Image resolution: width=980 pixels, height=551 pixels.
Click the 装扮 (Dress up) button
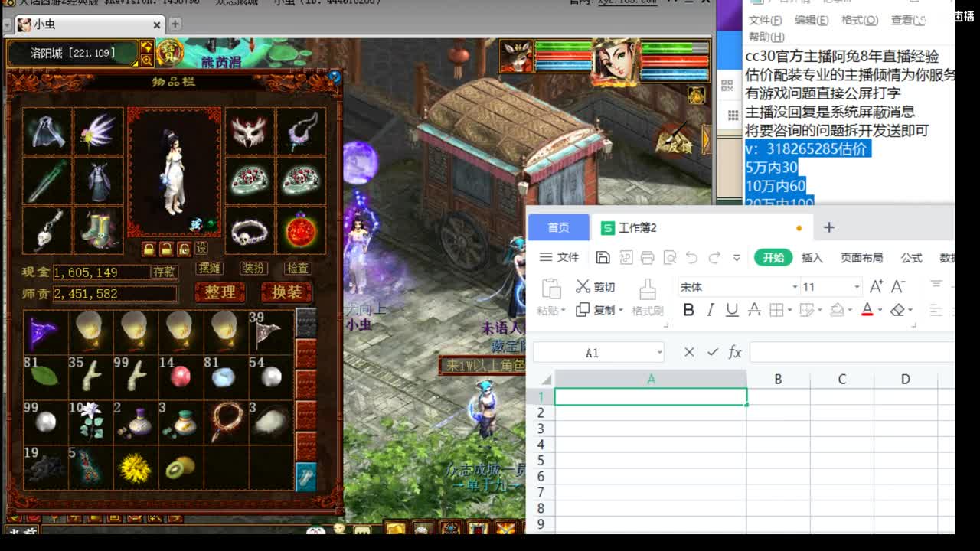point(253,268)
